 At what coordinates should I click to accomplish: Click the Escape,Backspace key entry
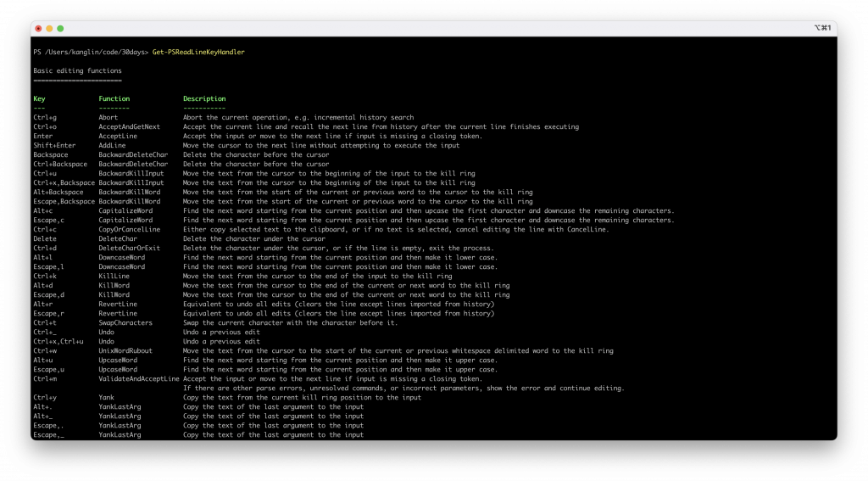coord(64,202)
